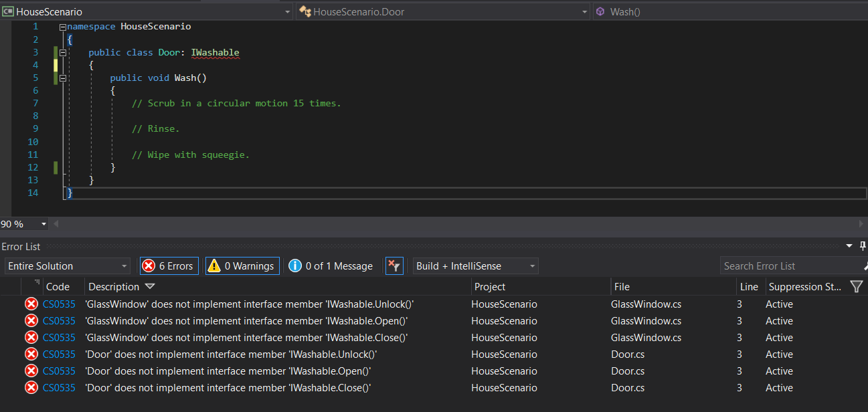Click the Error List auto-hide pin icon
Viewport: 868px width, 412px height.
863,246
